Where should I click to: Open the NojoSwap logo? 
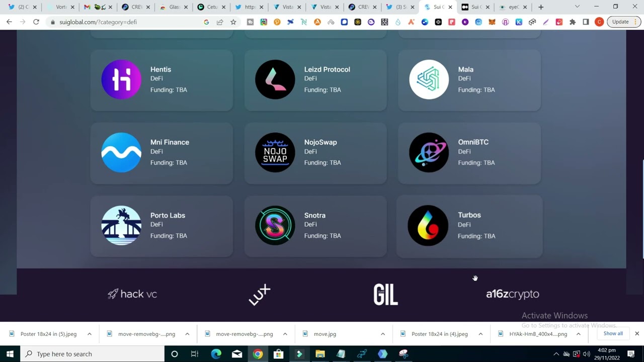coord(275,152)
